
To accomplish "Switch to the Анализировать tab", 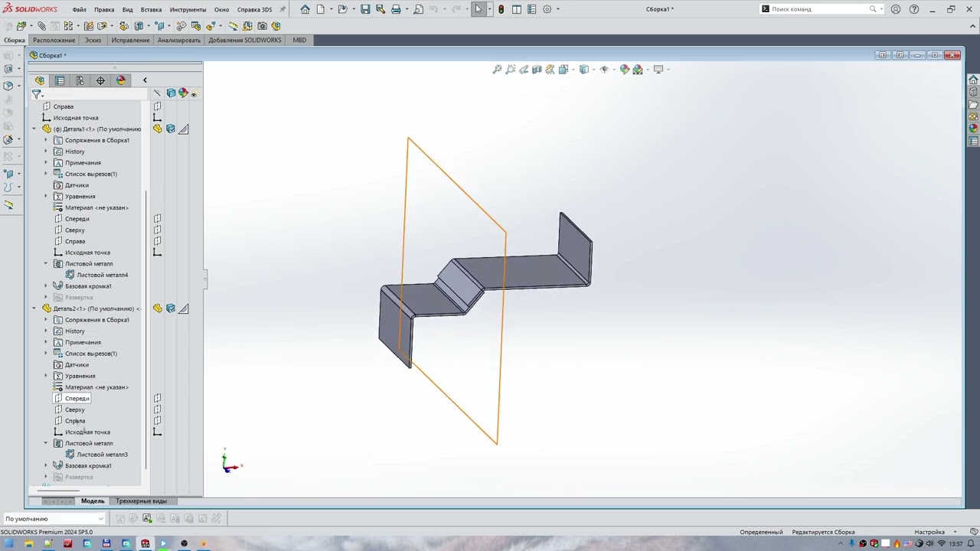I will pos(179,40).
